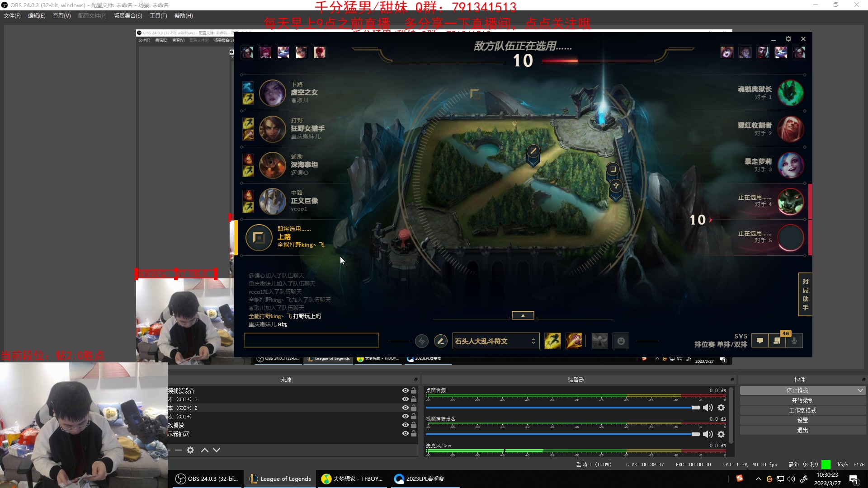This screenshot has height=488, width=868.
Task: Move selected source down
Action: [x=217, y=450]
